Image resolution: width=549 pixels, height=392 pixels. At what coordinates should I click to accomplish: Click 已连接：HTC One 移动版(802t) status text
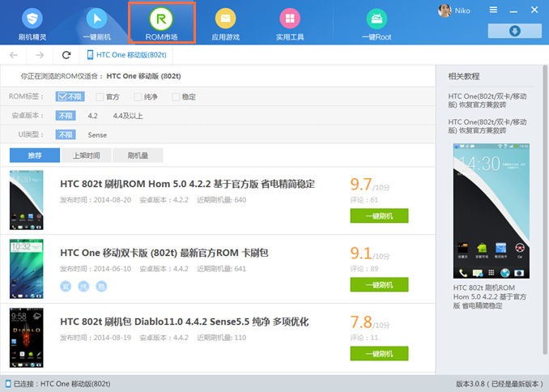click(62, 384)
